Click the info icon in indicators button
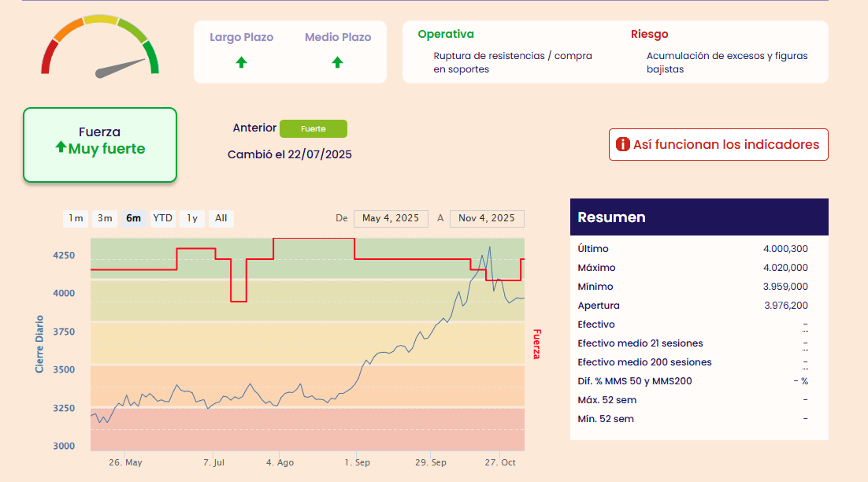The image size is (868, 482). (622, 145)
